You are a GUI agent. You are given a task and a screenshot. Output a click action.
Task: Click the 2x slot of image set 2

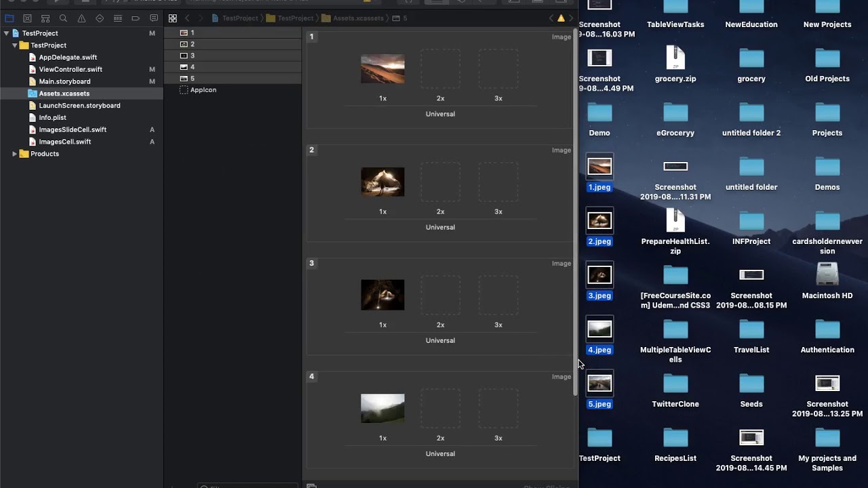click(440, 182)
